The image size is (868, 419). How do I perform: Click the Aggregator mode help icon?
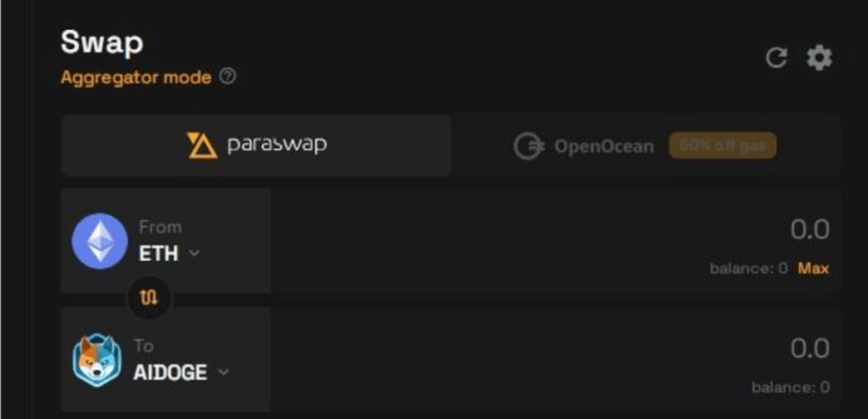227,77
